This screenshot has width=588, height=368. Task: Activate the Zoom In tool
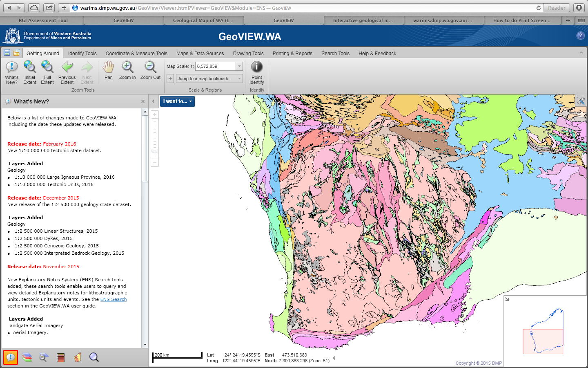127,70
